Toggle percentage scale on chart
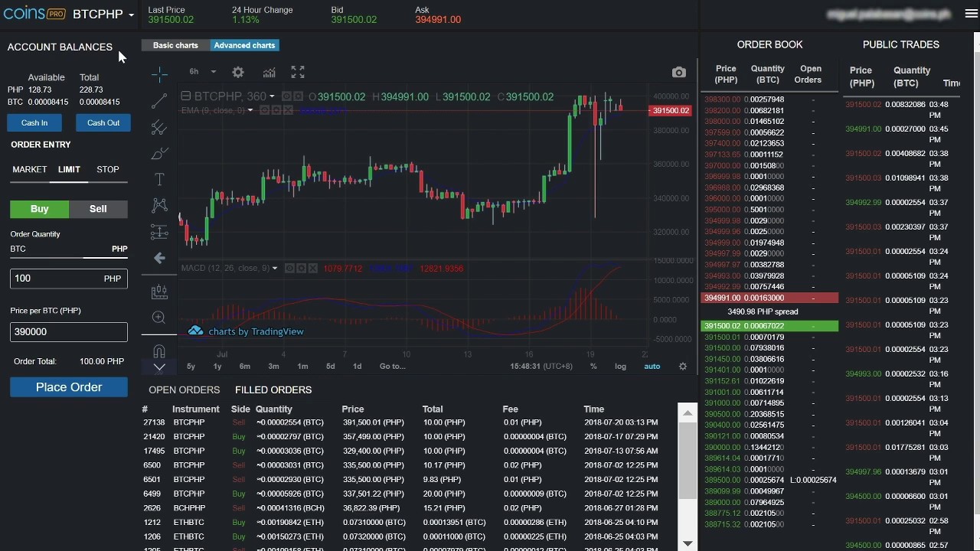This screenshot has height=551, width=980. 593,367
